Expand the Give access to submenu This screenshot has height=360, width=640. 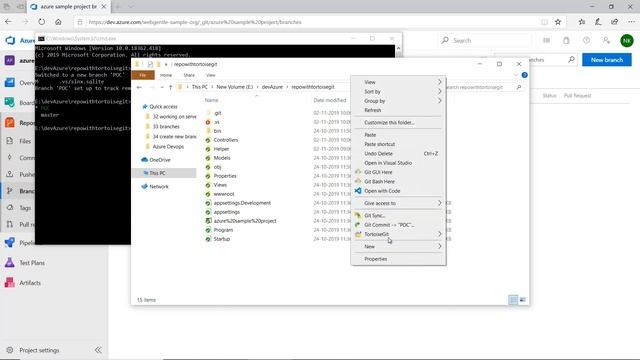click(x=398, y=203)
